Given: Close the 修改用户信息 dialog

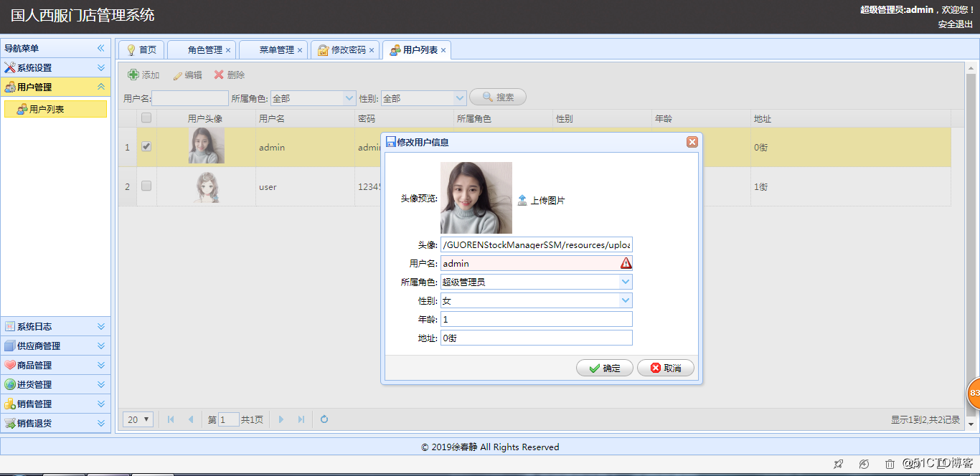Looking at the screenshot, I should click(x=692, y=142).
